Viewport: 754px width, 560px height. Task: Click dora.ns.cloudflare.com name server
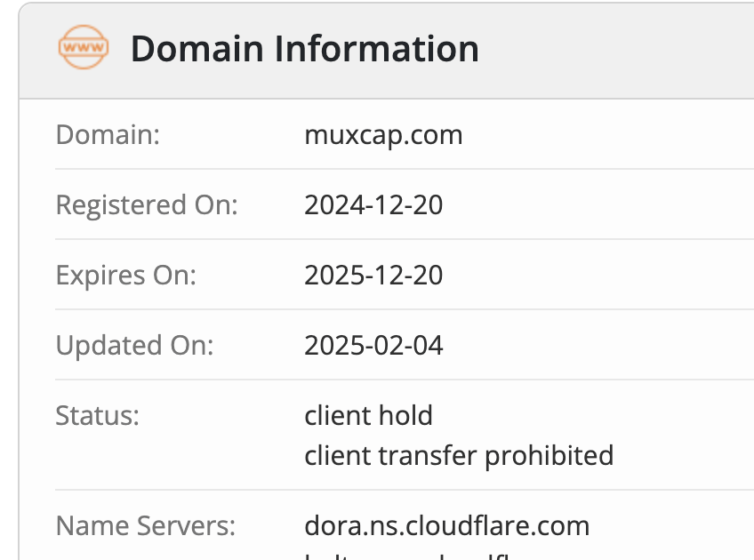pos(446,526)
